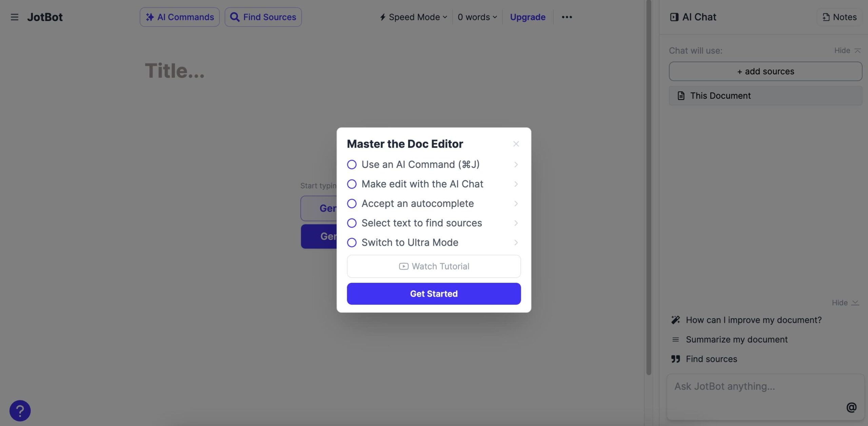Expand Select text to find sources chevron

click(x=516, y=223)
